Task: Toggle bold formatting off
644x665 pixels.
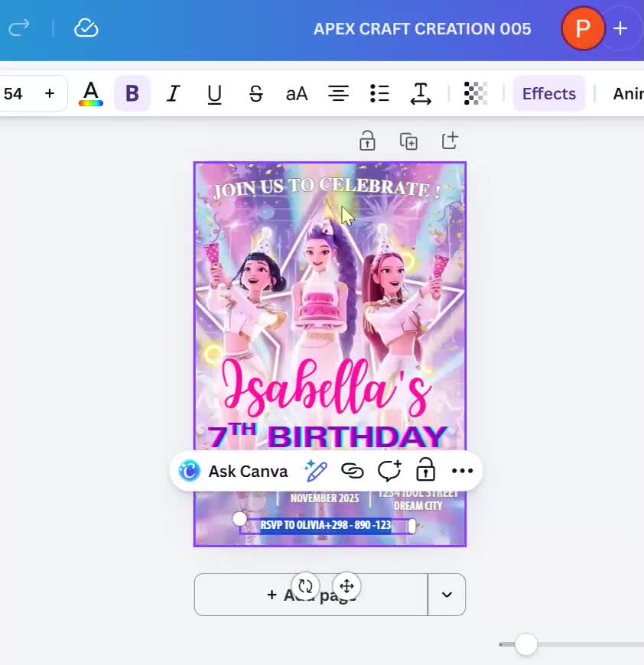Action: pos(132,93)
